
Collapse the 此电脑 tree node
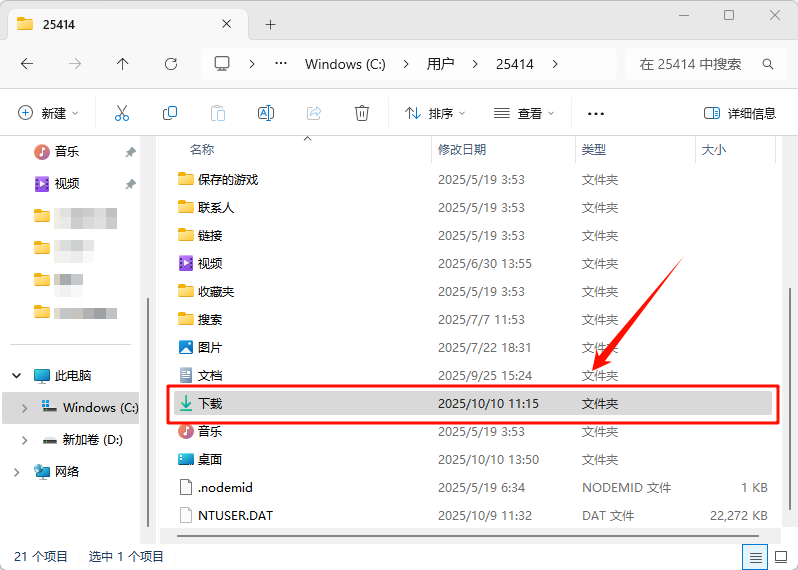click(17, 376)
